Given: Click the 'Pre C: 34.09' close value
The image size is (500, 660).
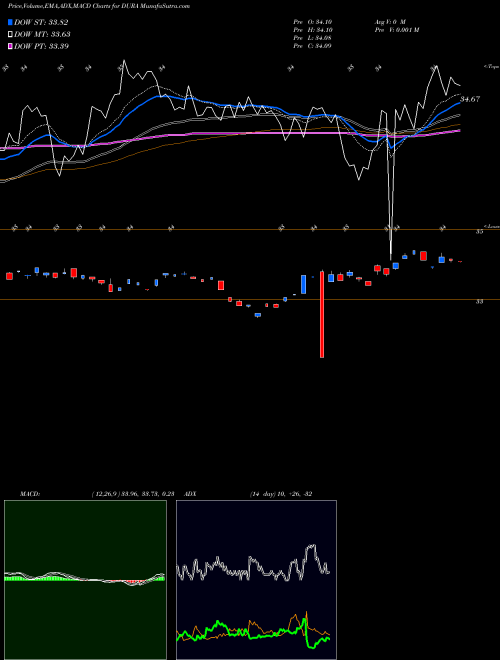Looking at the screenshot, I should [312, 46].
